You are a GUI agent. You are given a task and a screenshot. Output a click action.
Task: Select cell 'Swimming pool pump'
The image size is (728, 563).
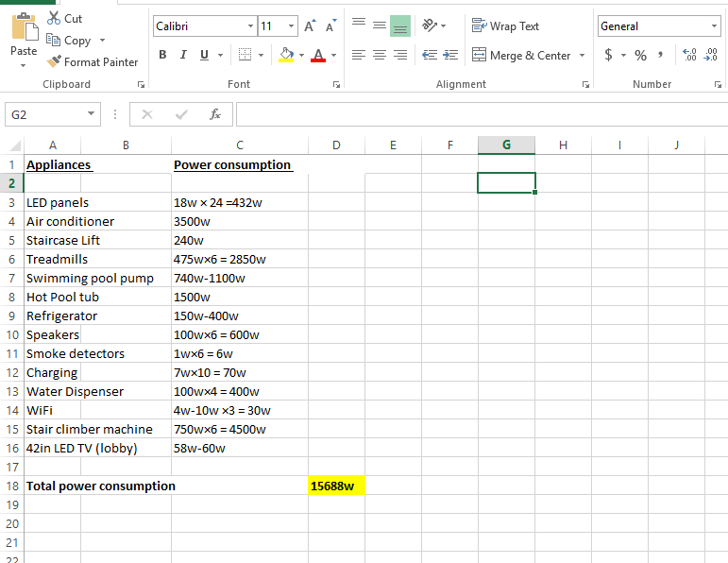[90, 279]
